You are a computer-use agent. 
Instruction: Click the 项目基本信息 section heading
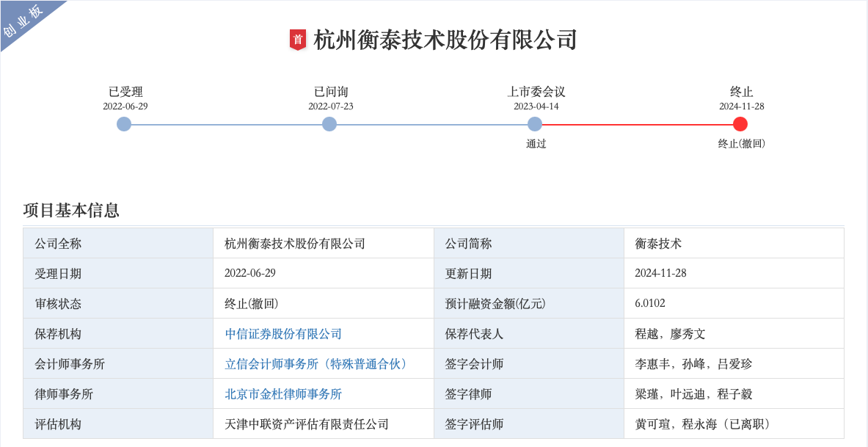71,211
